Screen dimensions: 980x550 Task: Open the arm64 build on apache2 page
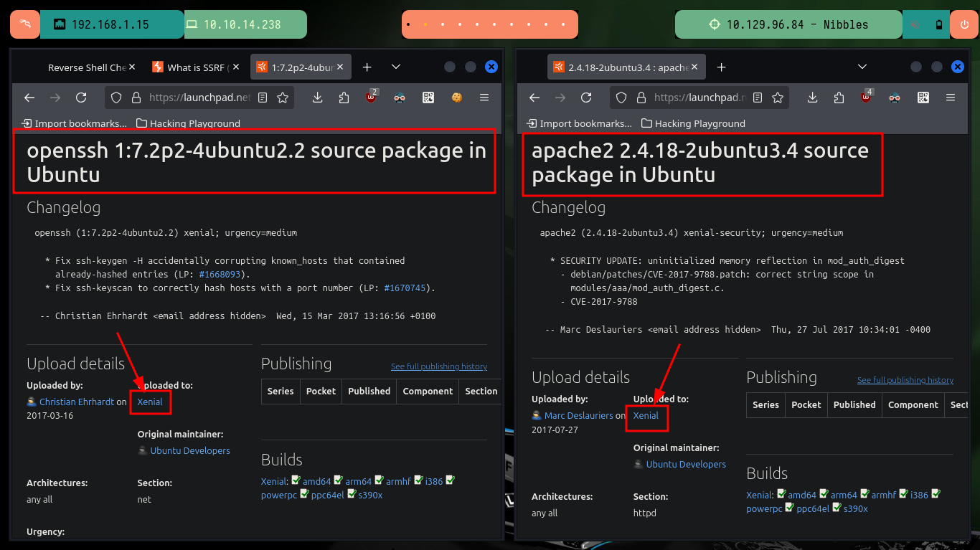tap(844, 496)
